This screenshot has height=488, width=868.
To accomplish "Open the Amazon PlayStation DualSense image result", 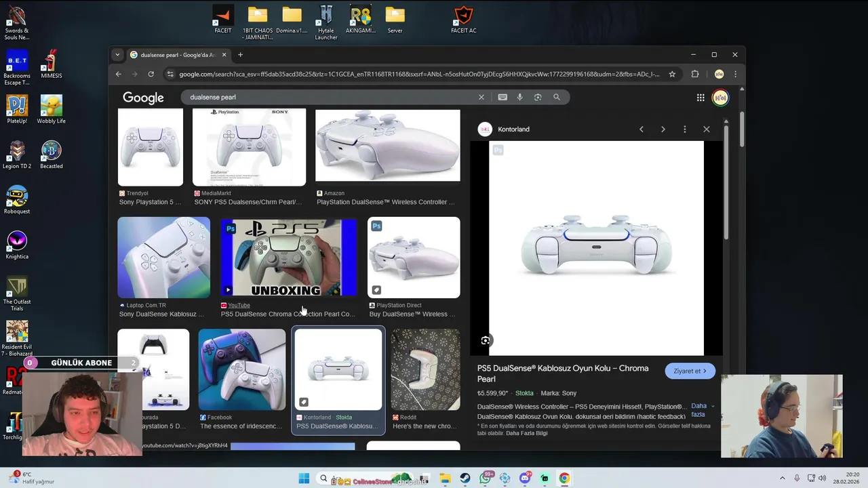I will pyautogui.click(x=388, y=146).
